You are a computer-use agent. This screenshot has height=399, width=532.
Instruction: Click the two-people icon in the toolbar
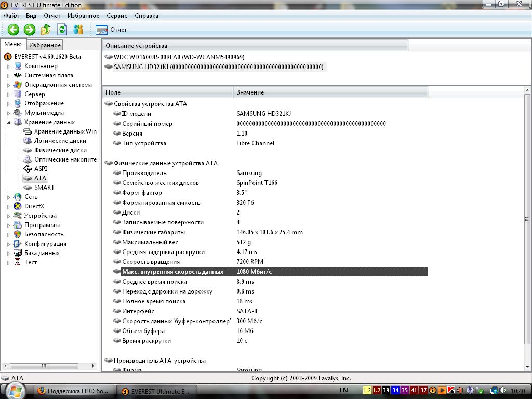(x=78, y=30)
